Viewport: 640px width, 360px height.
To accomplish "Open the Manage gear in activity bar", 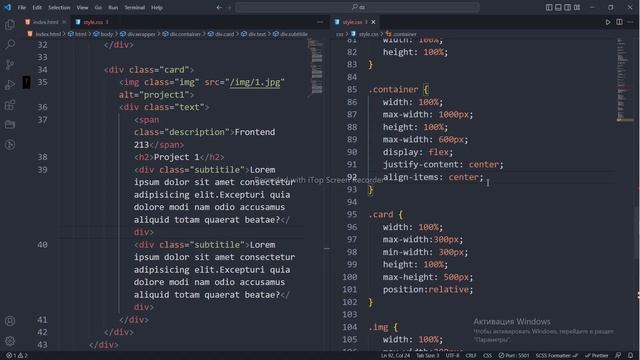I will coord(10,341).
